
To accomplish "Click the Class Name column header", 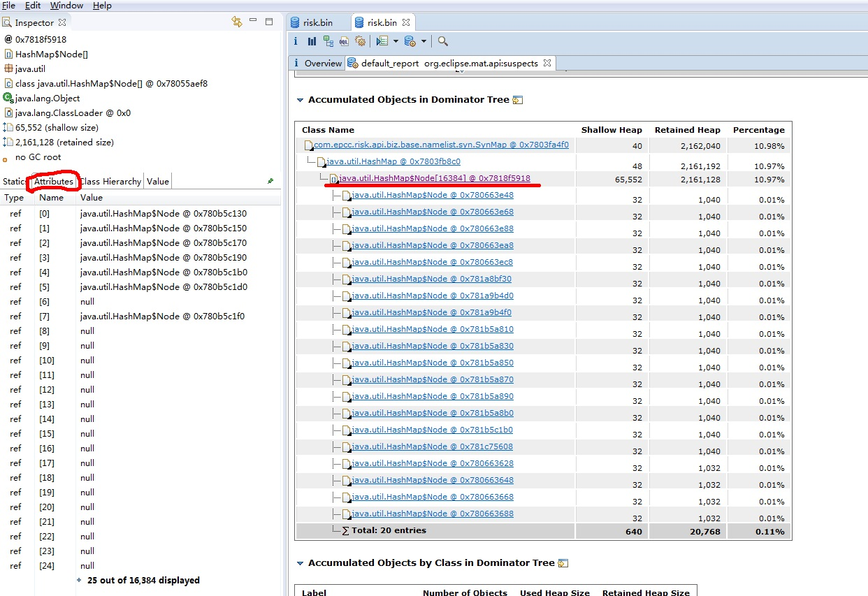I will 436,130.
